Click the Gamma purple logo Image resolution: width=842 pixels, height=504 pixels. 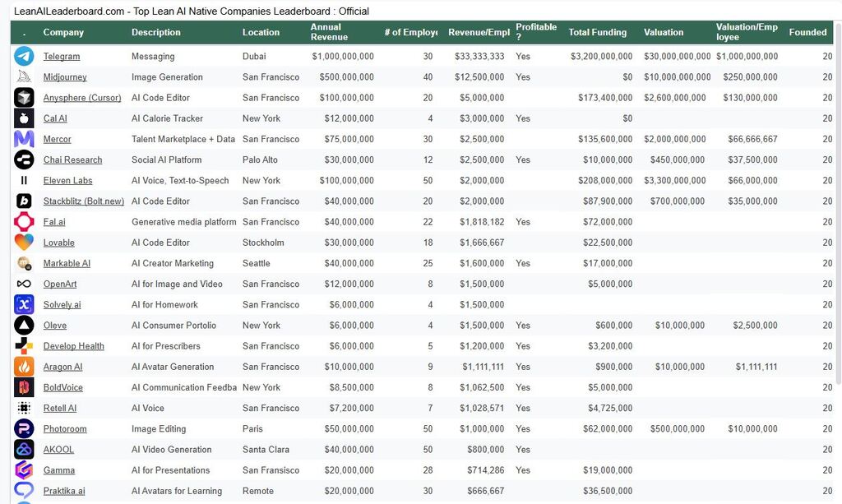(24, 470)
